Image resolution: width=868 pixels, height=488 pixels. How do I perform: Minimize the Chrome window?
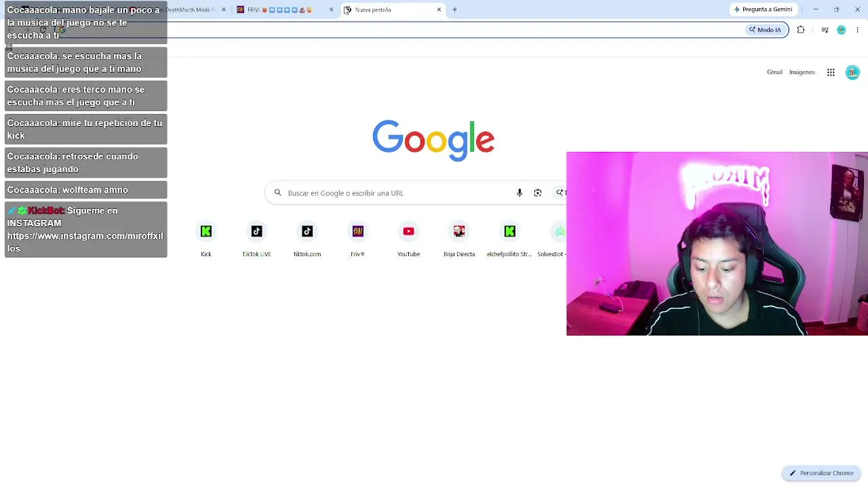(x=816, y=9)
